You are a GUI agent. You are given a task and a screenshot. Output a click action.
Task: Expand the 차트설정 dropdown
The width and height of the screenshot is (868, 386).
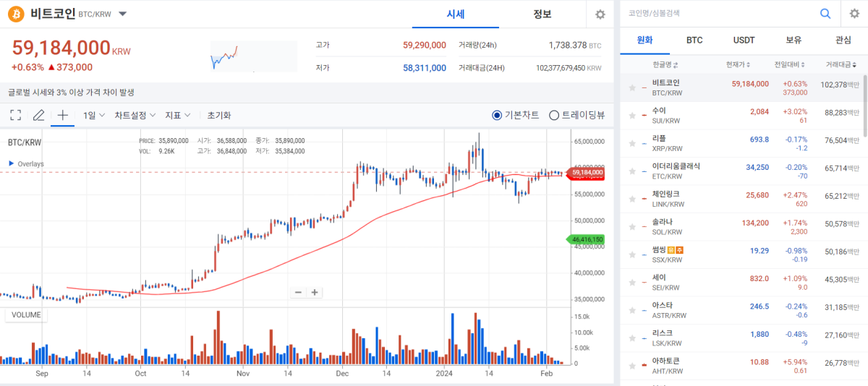coord(135,115)
